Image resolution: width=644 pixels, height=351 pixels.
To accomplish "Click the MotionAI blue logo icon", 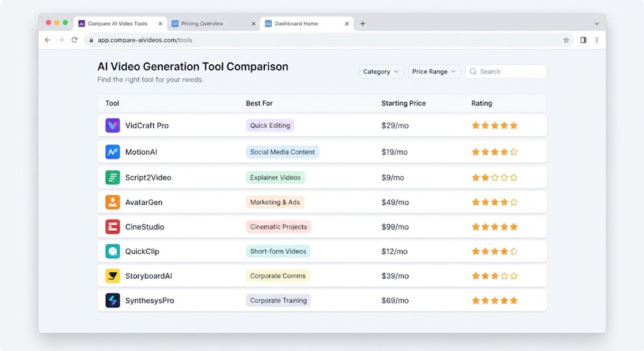I will click(113, 152).
